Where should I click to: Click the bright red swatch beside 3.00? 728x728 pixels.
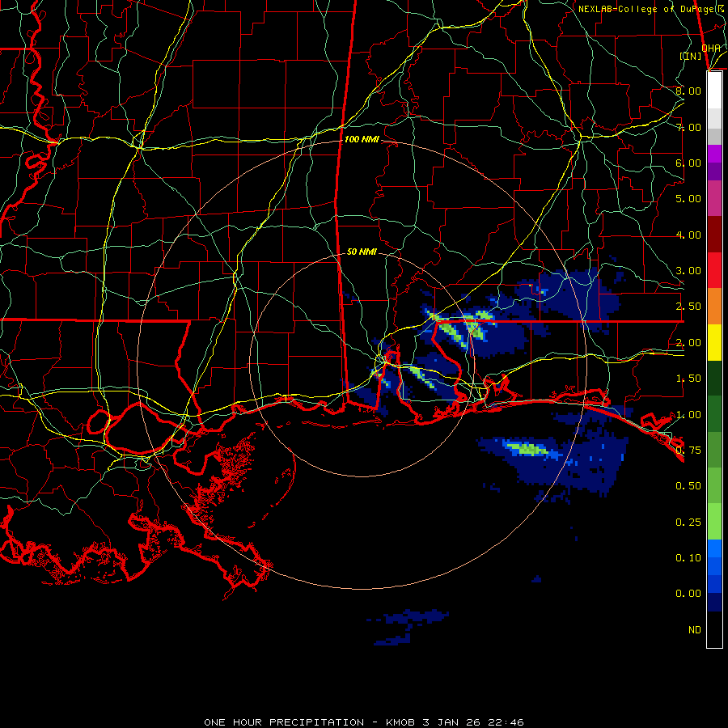pyautogui.click(x=714, y=270)
